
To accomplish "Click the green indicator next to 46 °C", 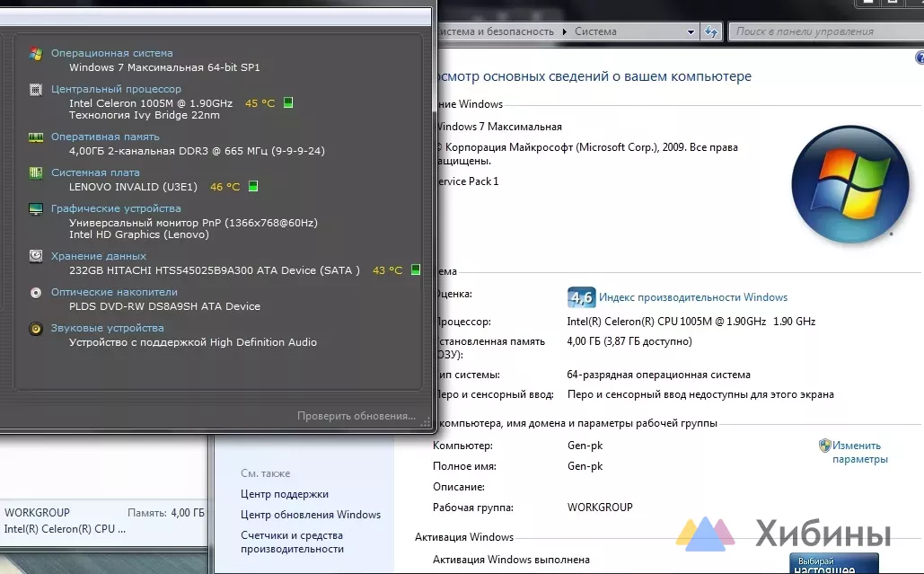I will coord(253,186).
